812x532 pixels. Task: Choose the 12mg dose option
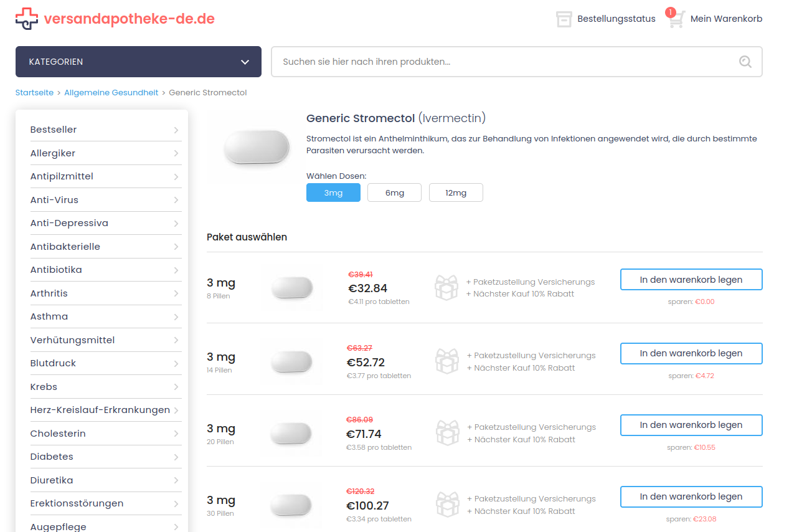(456, 193)
